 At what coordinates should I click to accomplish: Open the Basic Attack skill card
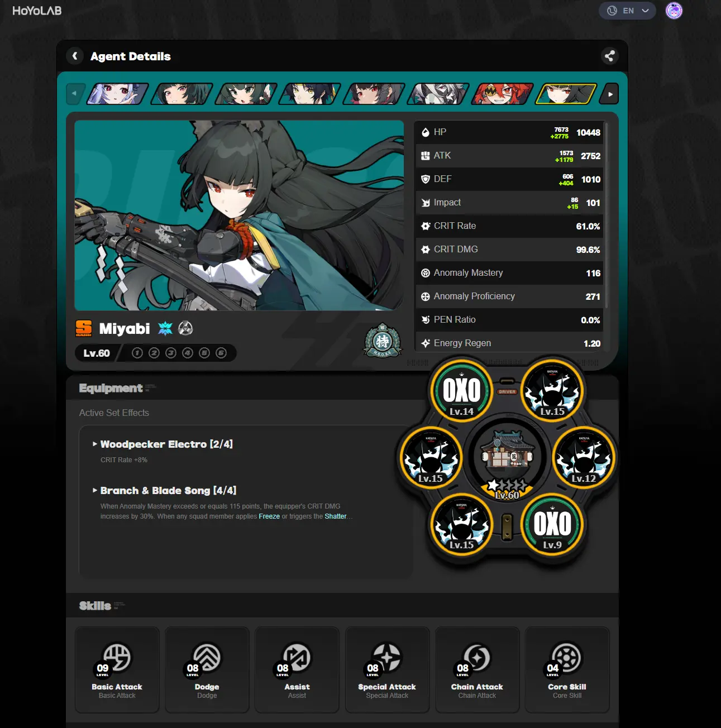tap(117, 670)
